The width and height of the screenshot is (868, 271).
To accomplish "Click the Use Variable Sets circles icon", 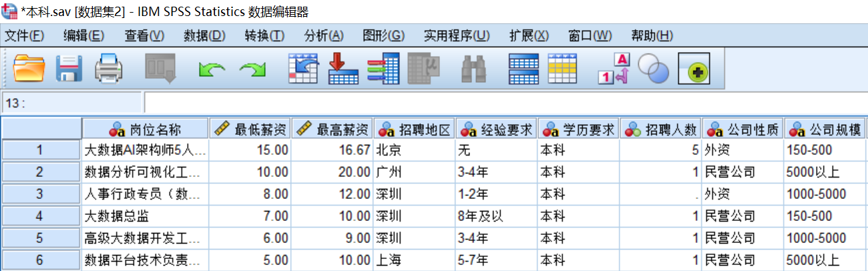I will (x=653, y=68).
